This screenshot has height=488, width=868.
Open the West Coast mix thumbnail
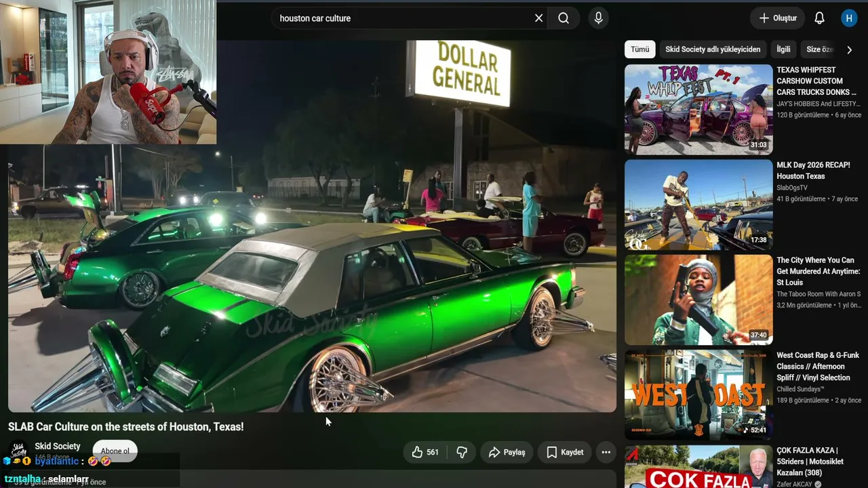coord(698,394)
